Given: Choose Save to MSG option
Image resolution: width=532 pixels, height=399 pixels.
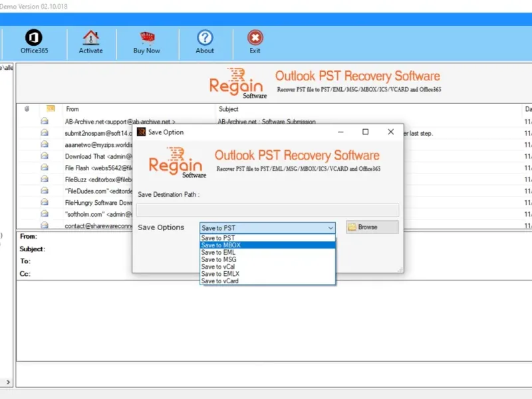Looking at the screenshot, I should point(268,259).
